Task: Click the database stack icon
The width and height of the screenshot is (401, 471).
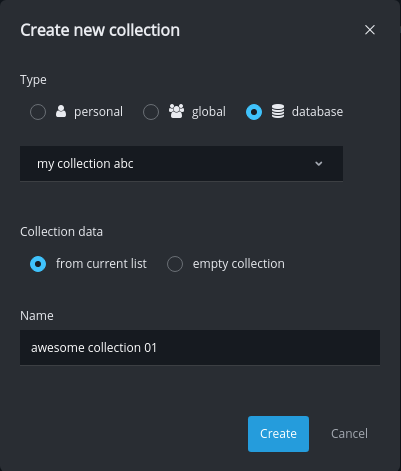Action: [x=278, y=111]
